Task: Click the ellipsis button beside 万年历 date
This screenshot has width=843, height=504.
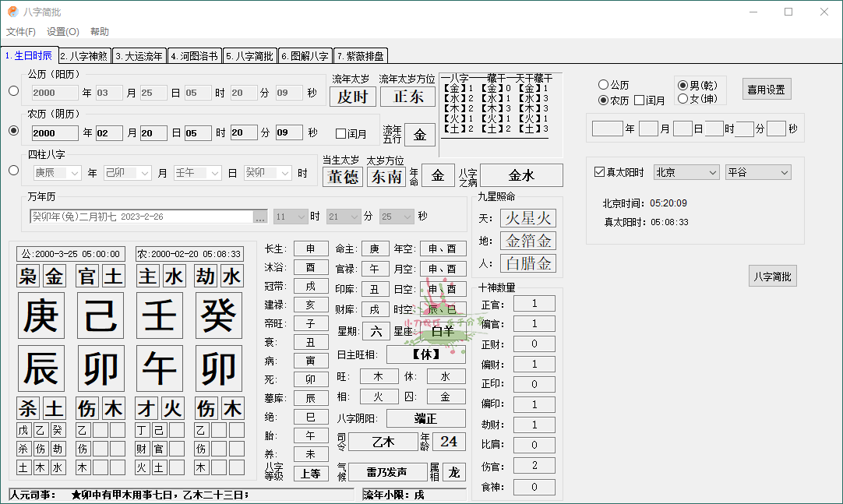Action: (260, 217)
